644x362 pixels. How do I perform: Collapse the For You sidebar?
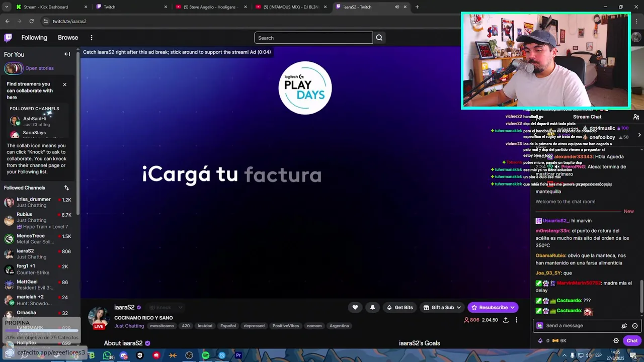67,54
